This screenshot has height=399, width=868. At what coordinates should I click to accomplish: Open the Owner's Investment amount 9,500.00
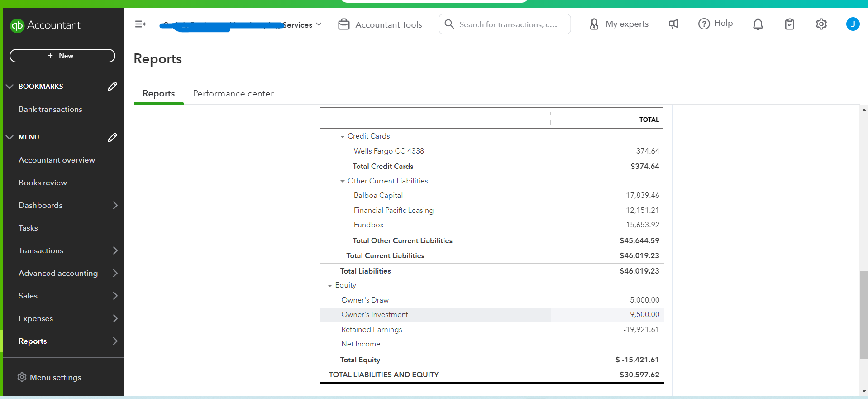(x=644, y=314)
